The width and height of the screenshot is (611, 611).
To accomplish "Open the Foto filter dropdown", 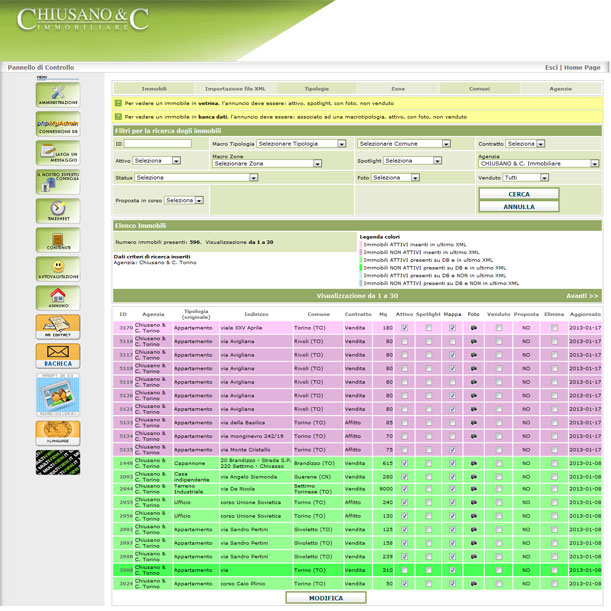I will point(395,178).
